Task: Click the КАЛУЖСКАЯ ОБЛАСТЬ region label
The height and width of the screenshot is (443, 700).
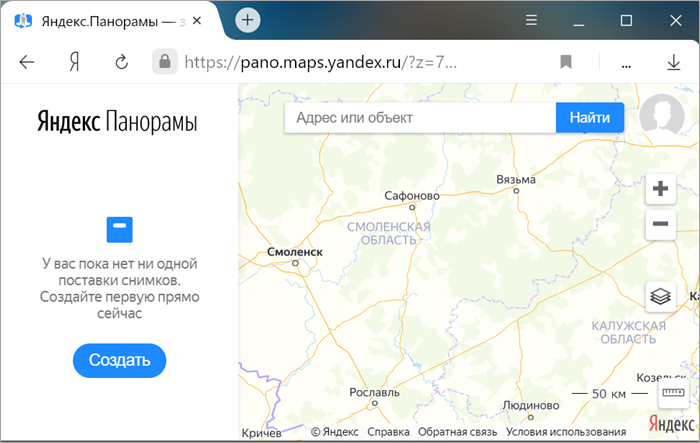Action: 629,332
